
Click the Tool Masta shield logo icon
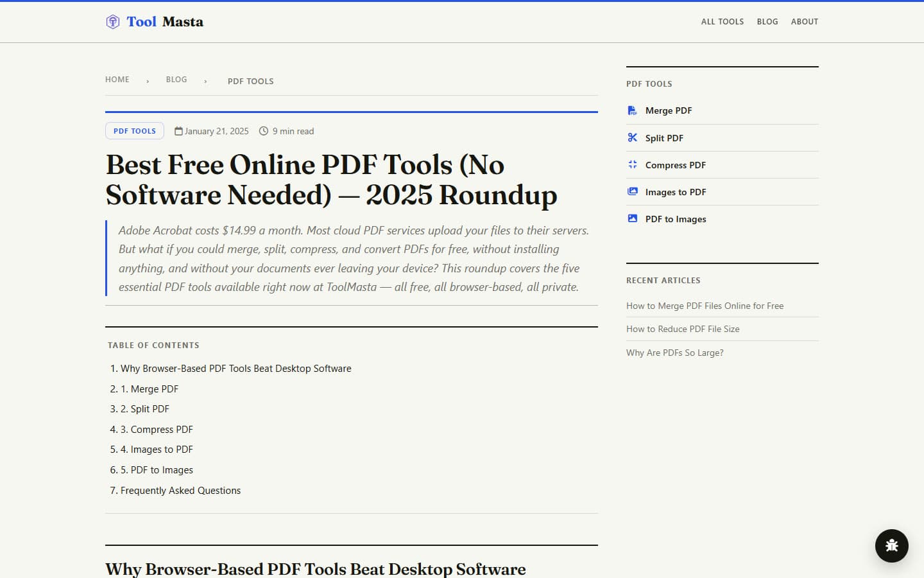coord(113,22)
